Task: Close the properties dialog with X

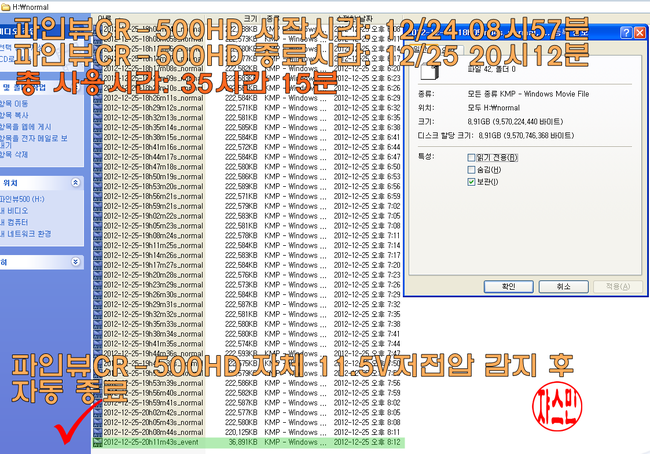Action: coord(640,33)
